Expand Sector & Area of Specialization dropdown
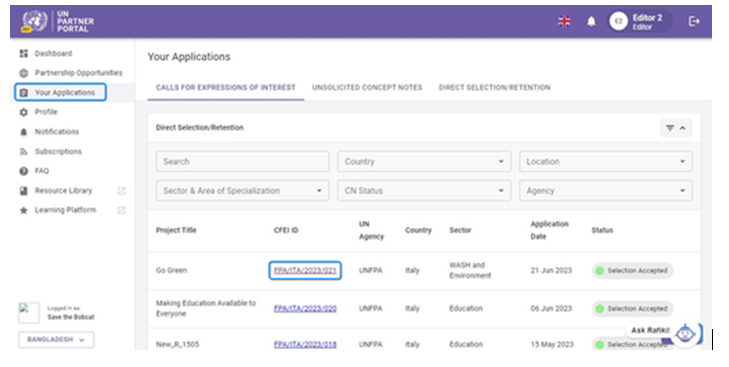729x367 pixels. pos(242,191)
